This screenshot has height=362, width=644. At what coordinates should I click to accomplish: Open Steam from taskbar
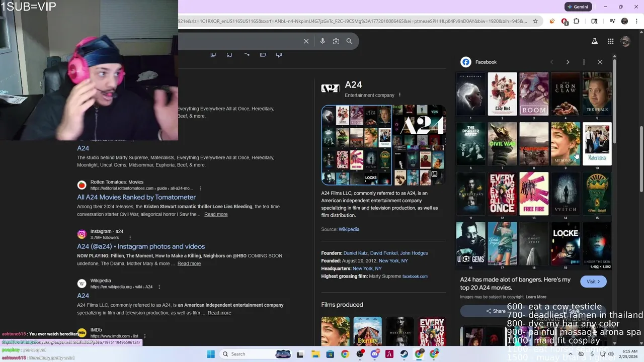pyautogui.click(x=404, y=354)
